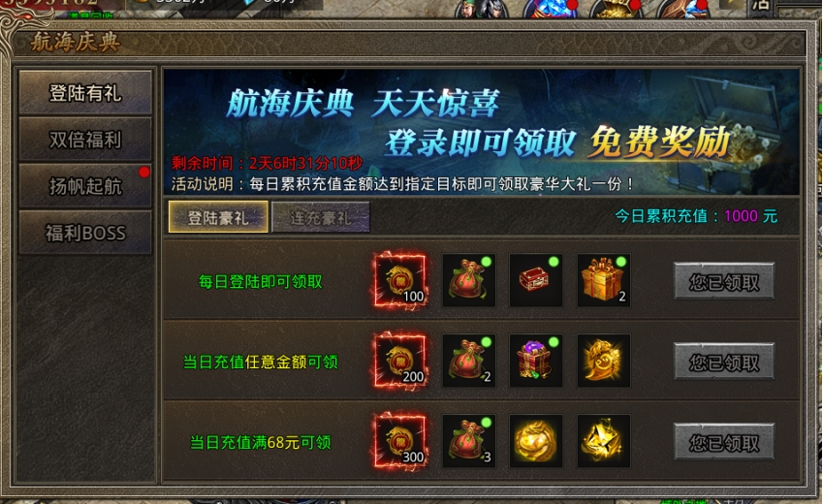Select the golden orb reward icon
Image resolution: width=823 pixels, height=504 pixels.
pos(536,441)
